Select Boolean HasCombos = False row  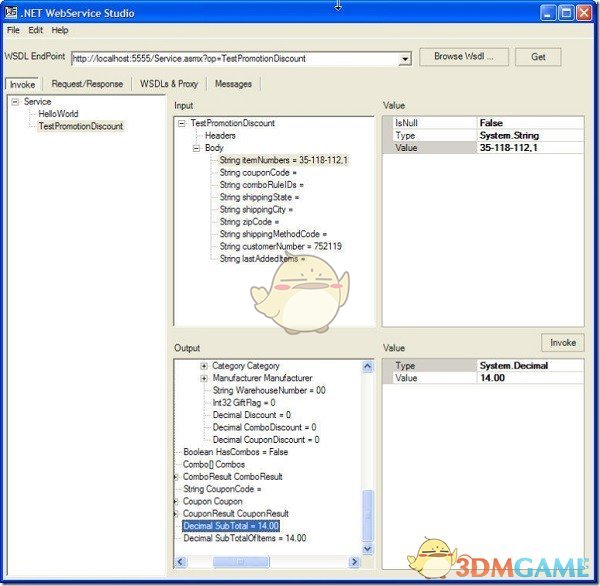pyautogui.click(x=236, y=452)
